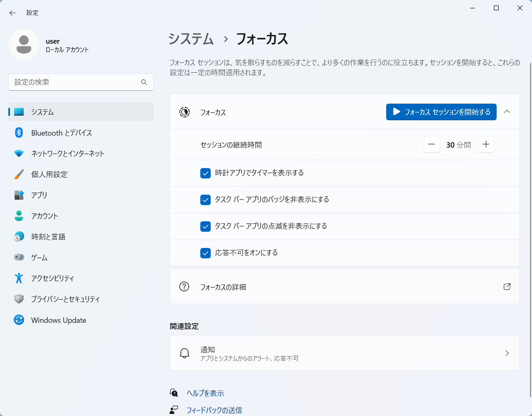Screen dimensions: 532x416
Task: Click the Windows Update sync icon
Action: click(19, 320)
